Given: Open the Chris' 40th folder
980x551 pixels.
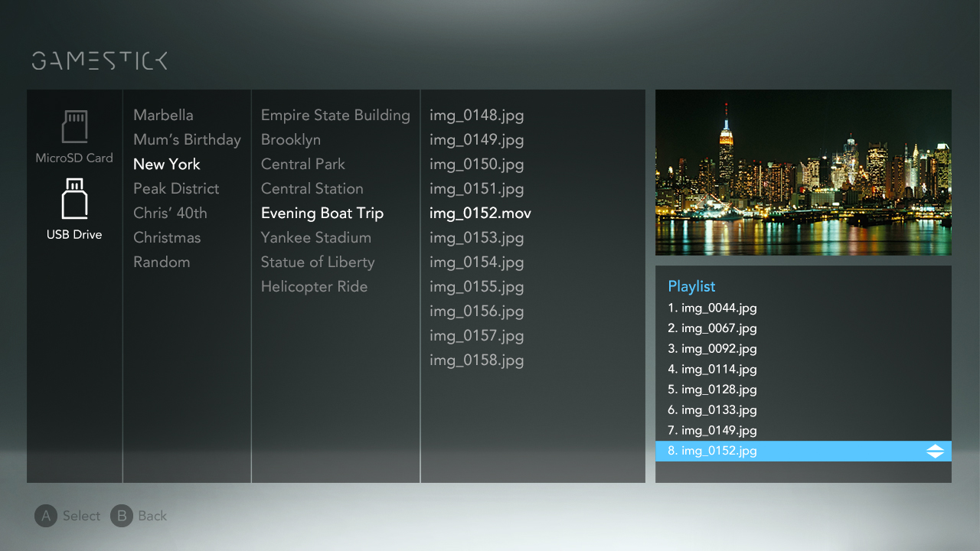Looking at the screenshot, I should point(170,214).
